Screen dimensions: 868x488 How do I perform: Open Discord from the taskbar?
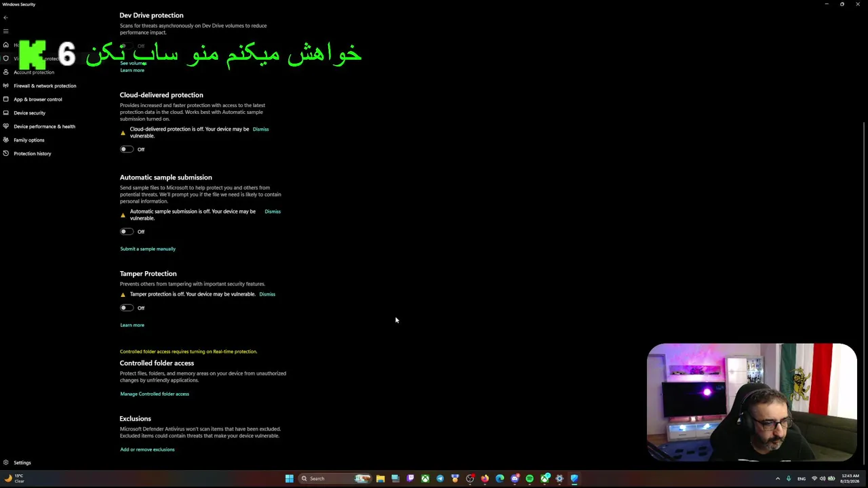pos(515,479)
